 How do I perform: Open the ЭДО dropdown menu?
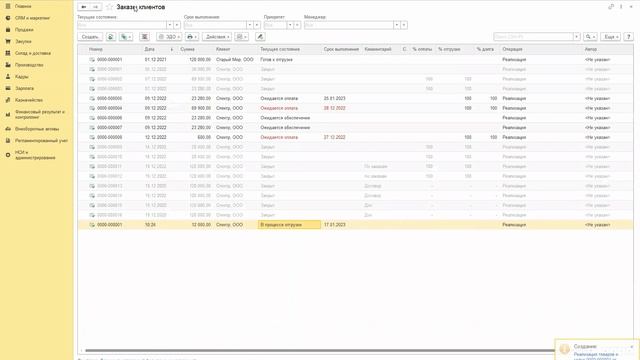click(169, 37)
